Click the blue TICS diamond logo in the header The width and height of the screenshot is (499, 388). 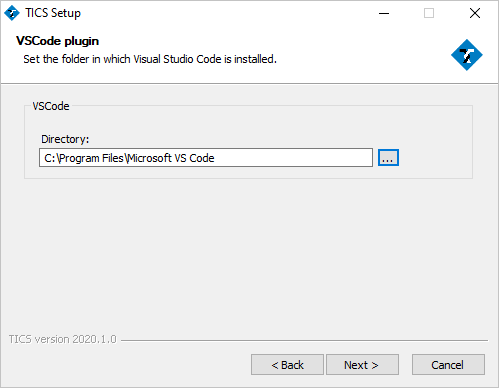pyautogui.click(x=467, y=55)
